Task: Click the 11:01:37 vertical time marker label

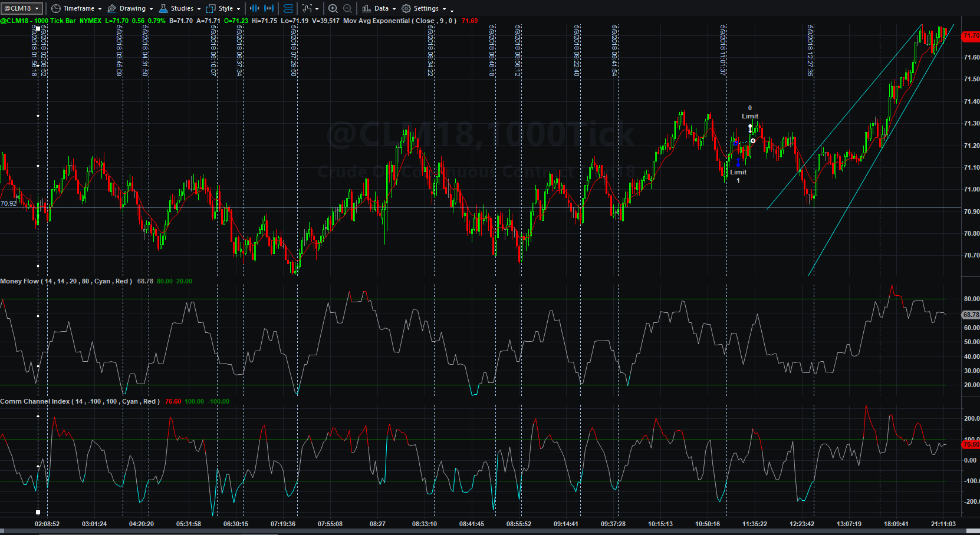Action: pos(723,50)
